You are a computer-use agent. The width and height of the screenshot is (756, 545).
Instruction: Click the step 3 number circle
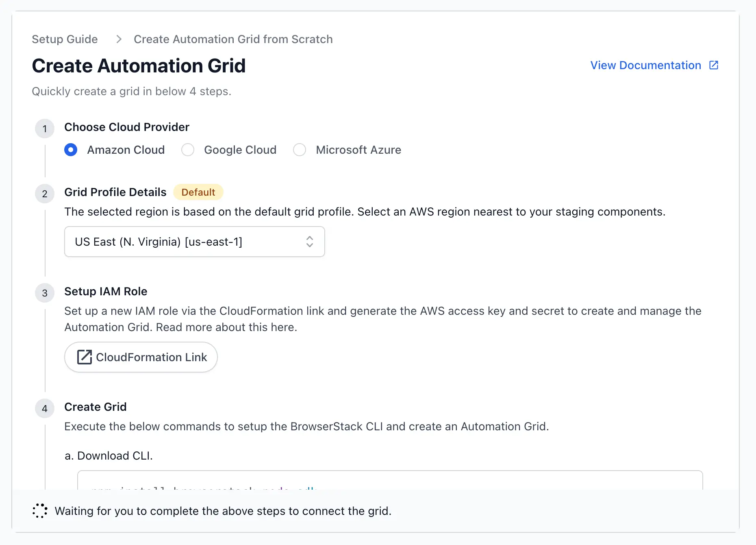[x=45, y=293]
